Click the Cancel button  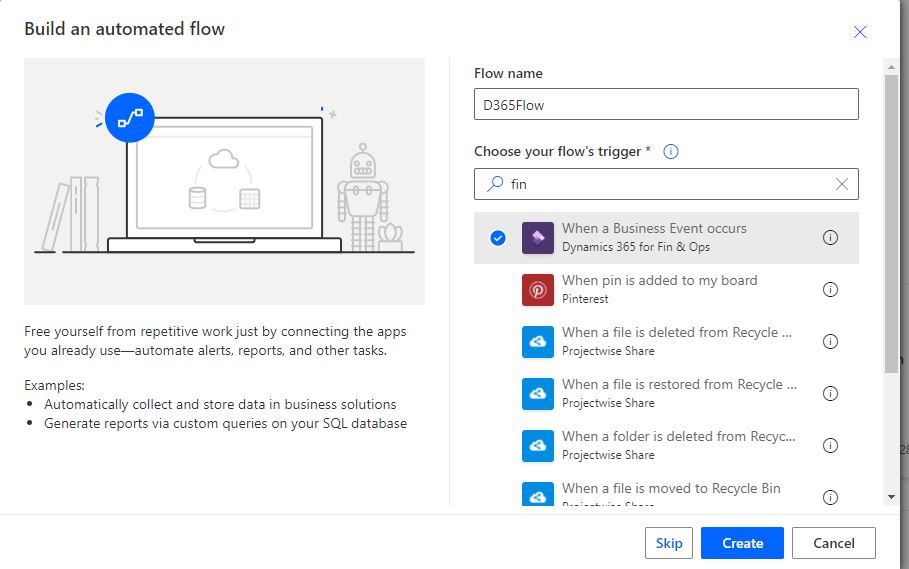834,543
